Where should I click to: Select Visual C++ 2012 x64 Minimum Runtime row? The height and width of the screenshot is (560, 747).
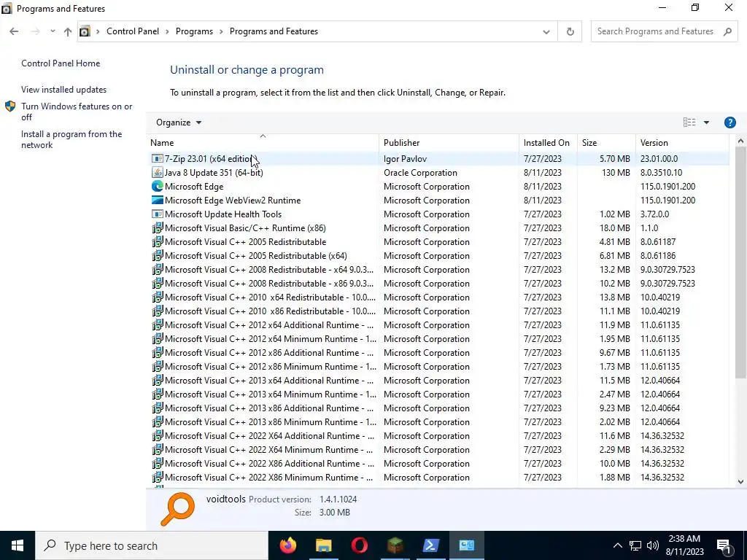coord(438,338)
